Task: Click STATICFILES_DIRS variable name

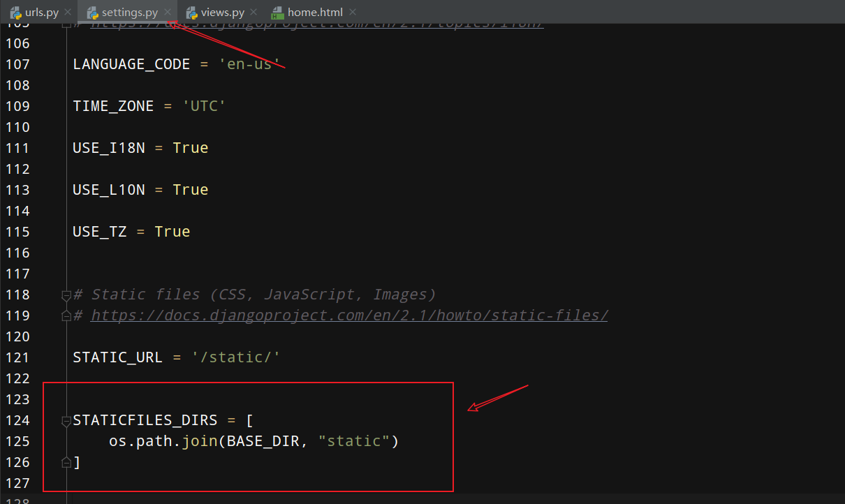Action: (145, 420)
